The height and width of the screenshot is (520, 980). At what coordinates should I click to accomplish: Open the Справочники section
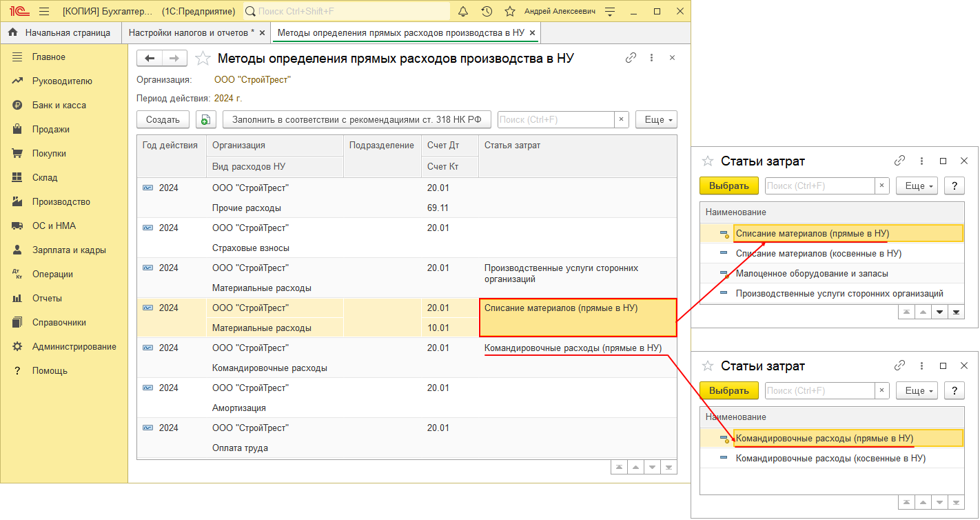(x=59, y=322)
